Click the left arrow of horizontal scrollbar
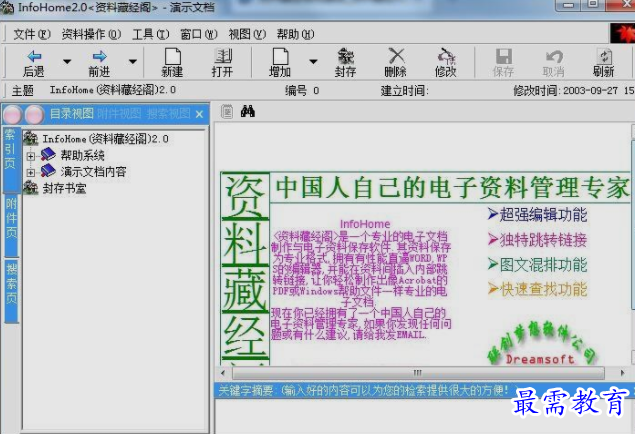The height and width of the screenshot is (434, 635). [x=223, y=372]
